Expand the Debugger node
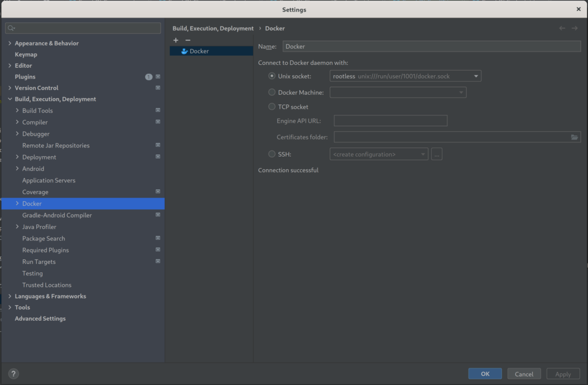Screen dimensions: 588x385 17,134
